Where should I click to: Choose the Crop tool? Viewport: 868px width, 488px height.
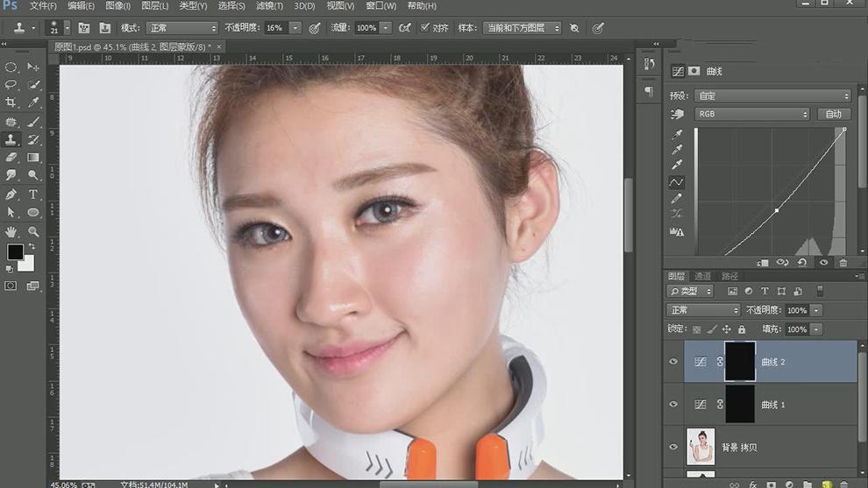click(11, 103)
